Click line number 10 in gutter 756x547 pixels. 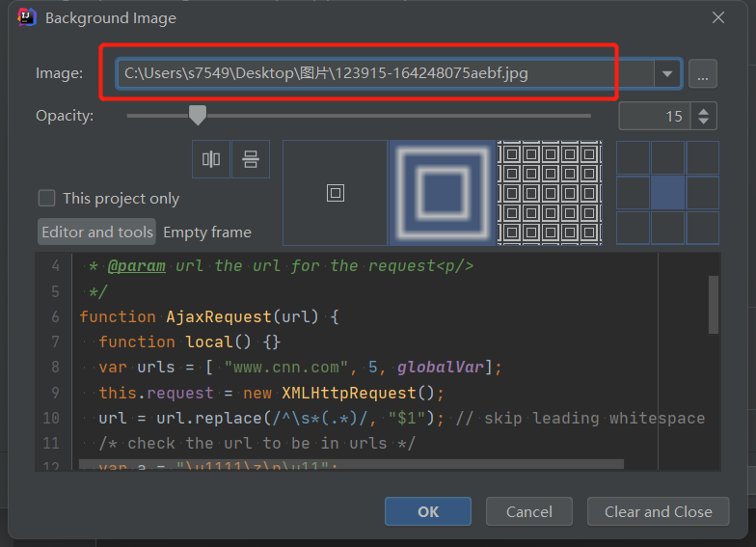[51, 418]
